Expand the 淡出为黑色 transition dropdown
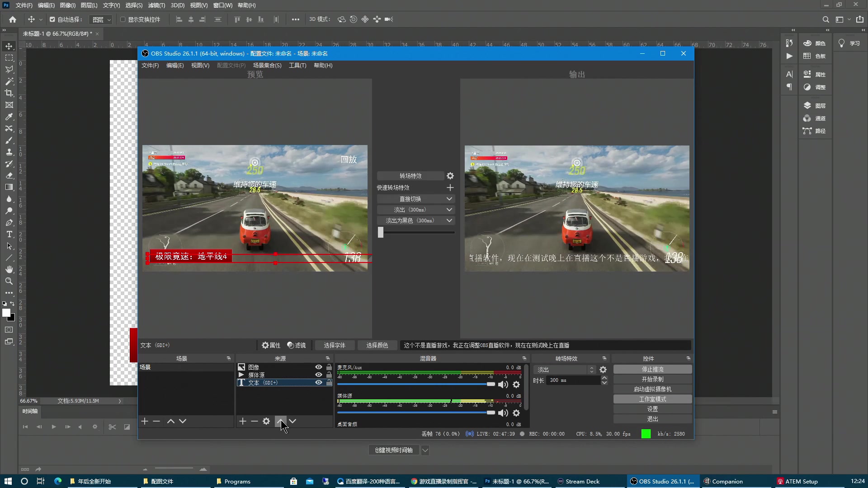Viewport: 868px width, 488px height. (449, 221)
